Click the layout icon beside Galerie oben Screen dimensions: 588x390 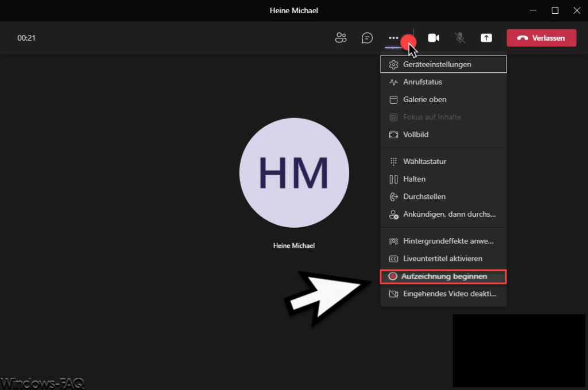coord(393,100)
